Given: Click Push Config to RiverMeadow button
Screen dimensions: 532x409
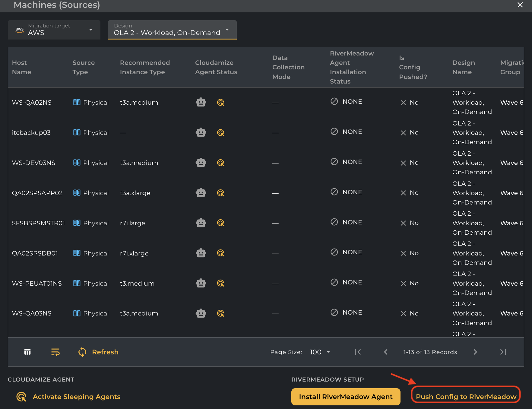Looking at the screenshot, I should tap(466, 397).
